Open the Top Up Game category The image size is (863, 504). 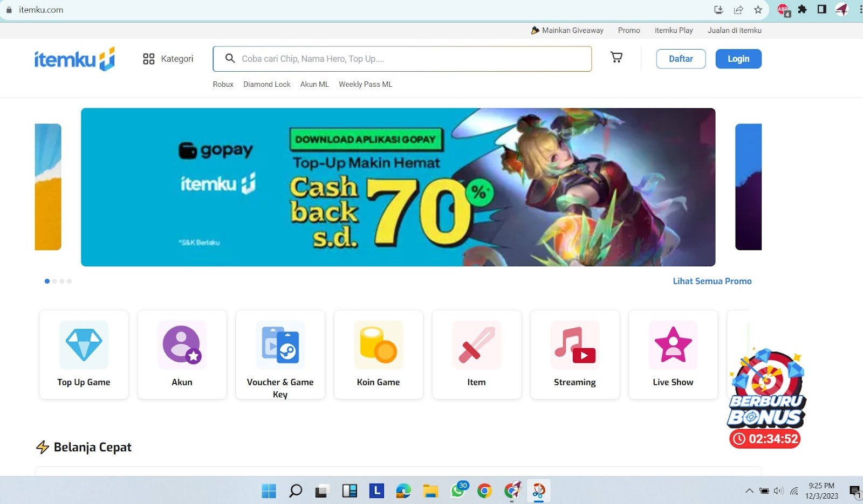tap(84, 355)
